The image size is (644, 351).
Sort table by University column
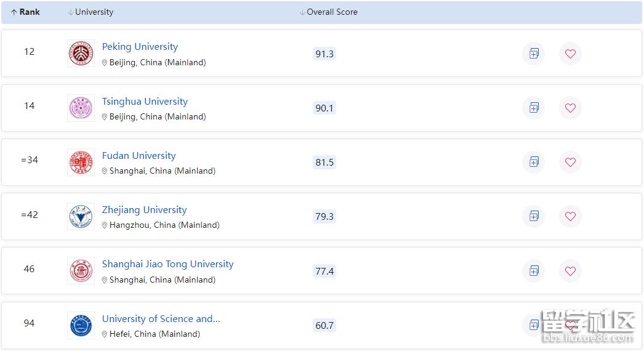point(91,12)
